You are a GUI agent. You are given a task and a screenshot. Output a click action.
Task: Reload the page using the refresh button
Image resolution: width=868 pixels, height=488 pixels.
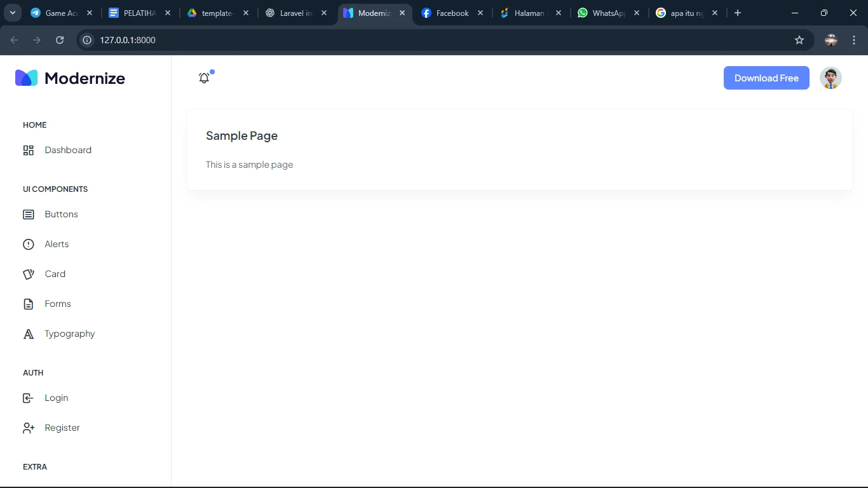60,40
